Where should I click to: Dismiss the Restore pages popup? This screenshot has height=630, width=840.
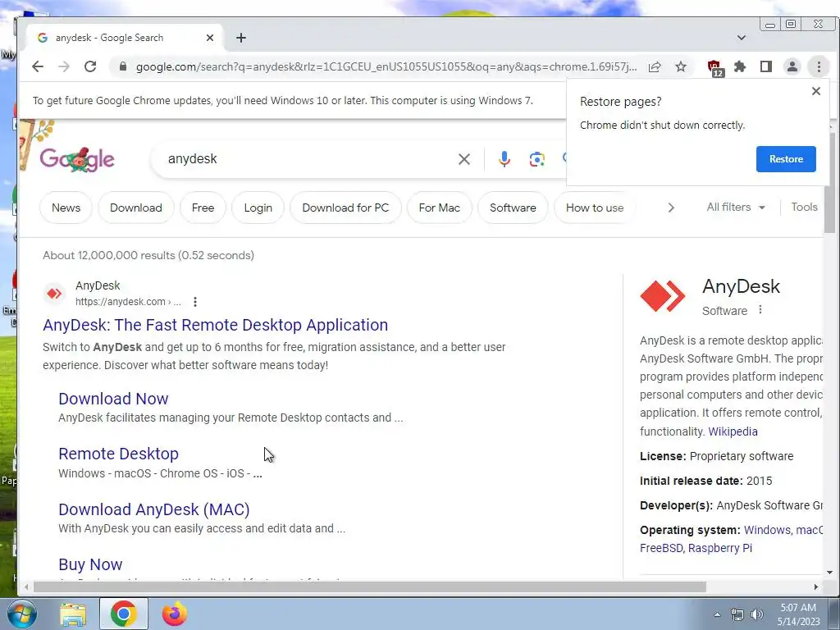[x=816, y=91]
